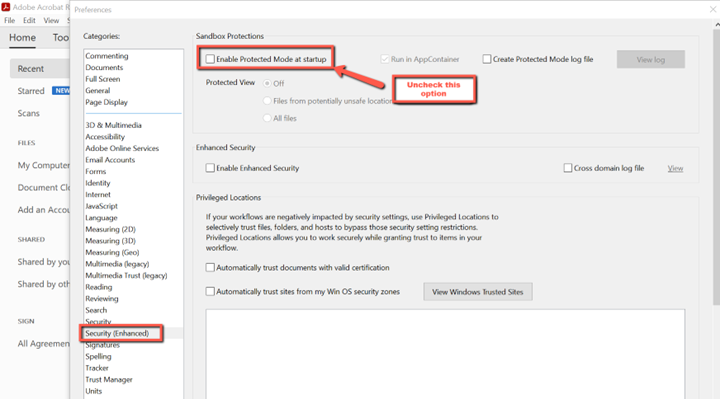This screenshot has height=399, width=720.
Task: Switch to the Home tab
Action: [22, 38]
